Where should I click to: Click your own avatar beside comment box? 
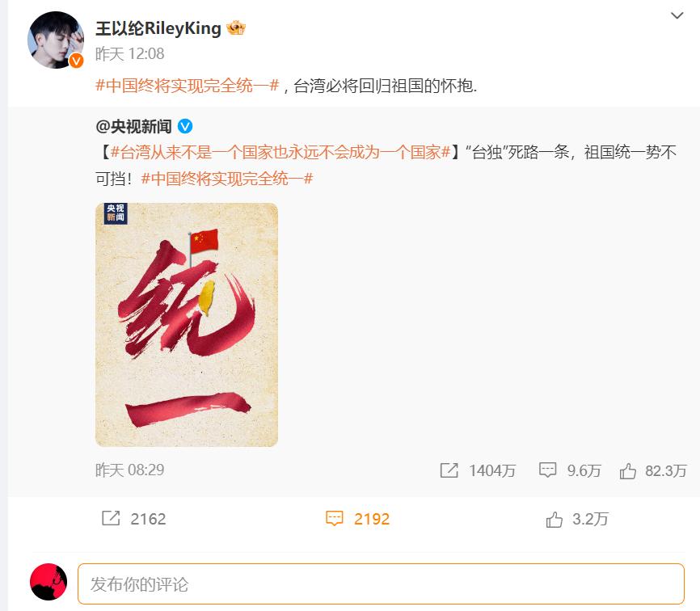[x=48, y=582]
